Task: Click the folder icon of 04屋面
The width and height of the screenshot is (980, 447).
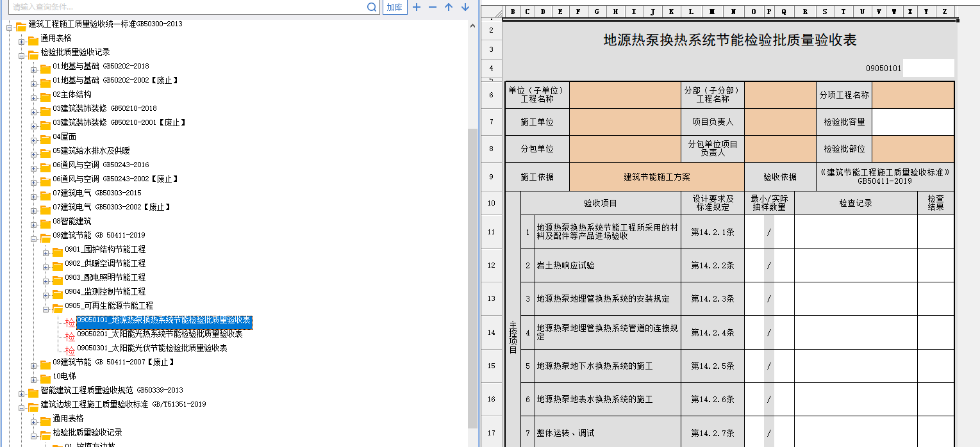Action: point(46,138)
